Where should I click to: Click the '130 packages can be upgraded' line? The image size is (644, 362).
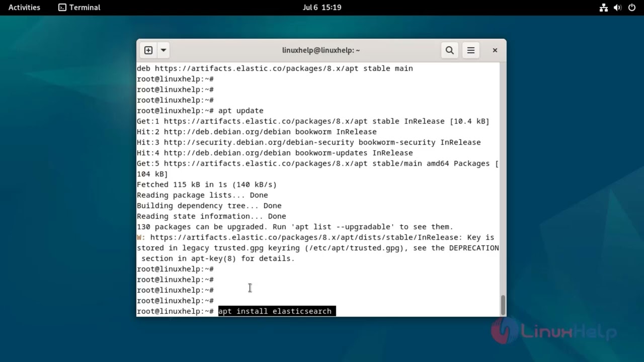(295, 227)
